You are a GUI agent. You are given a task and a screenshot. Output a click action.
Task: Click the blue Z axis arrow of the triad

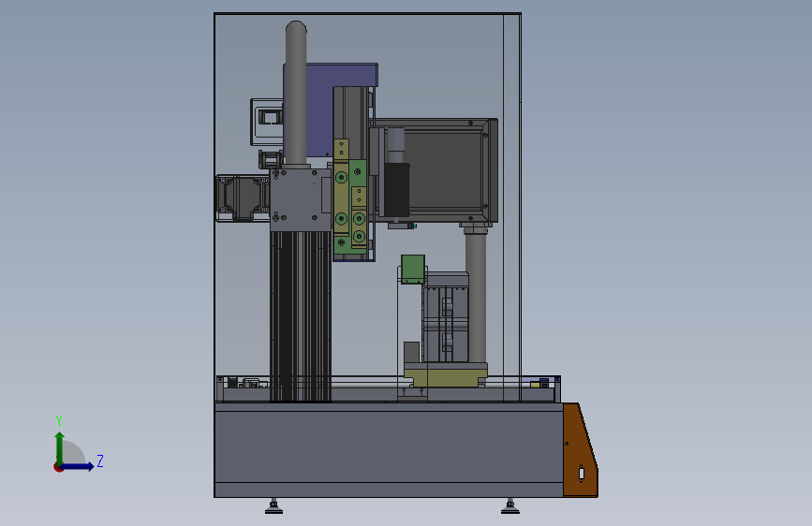(x=78, y=466)
